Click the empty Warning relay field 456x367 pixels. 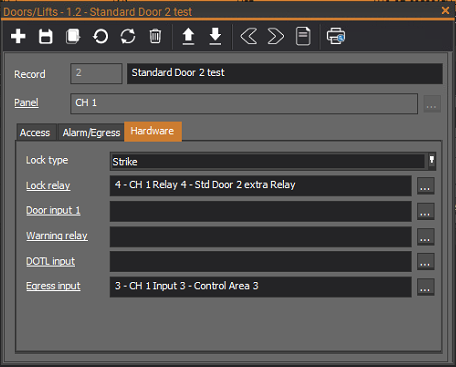(x=261, y=237)
